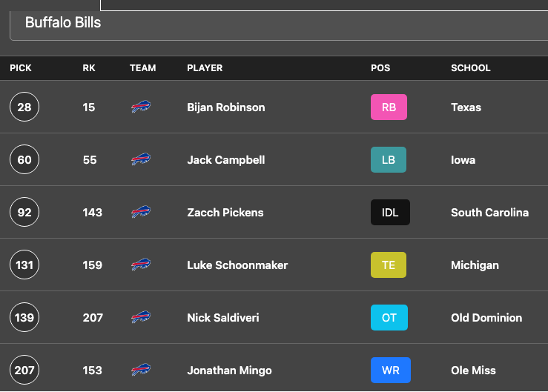Click Bills logo beside Luke Schoonmaker

[x=141, y=265]
